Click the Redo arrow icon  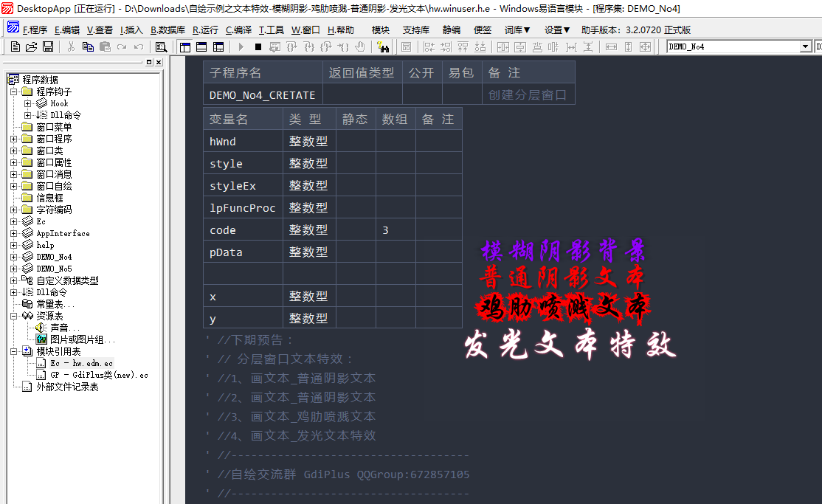[x=122, y=46]
